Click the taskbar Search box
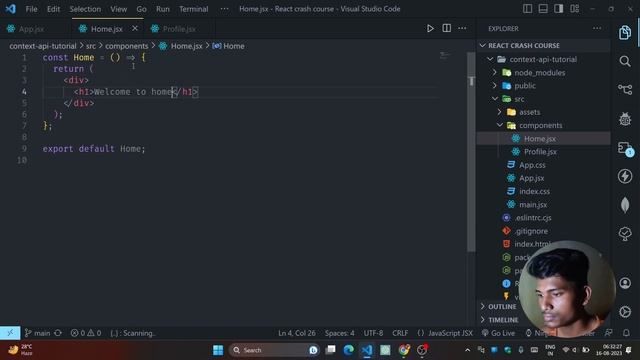Image resolution: width=640 pixels, height=360 pixels. 273,350
